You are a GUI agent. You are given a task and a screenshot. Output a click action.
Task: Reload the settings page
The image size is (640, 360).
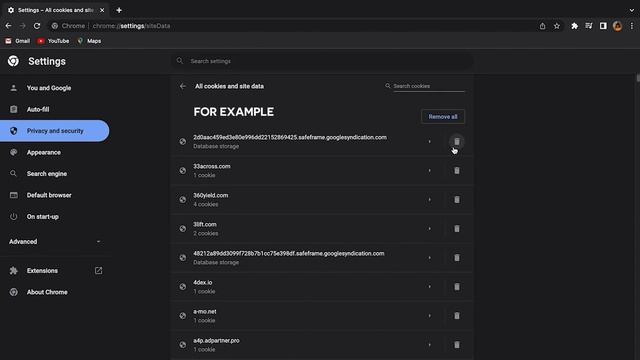37,26
